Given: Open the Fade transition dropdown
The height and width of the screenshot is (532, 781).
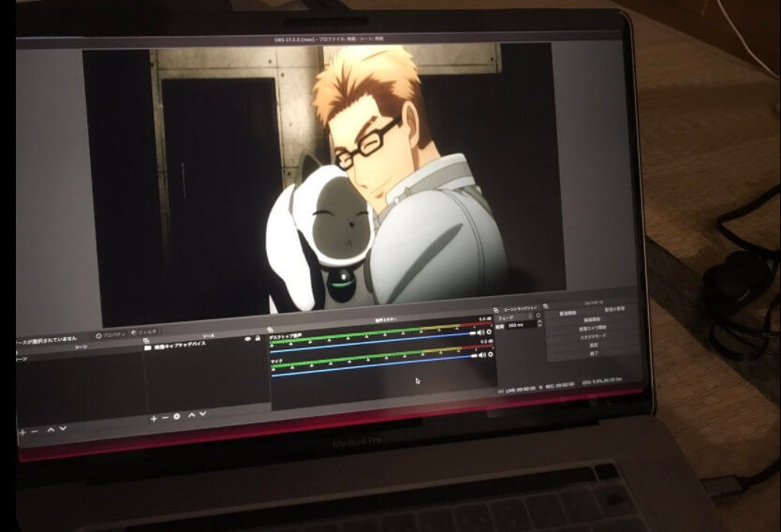Looking at the screenshot, I should pyautogui.click(x=514, y=318).
